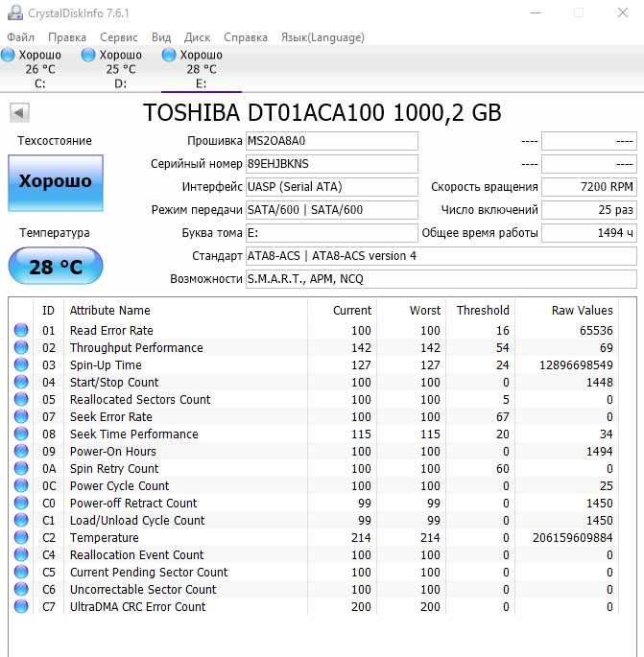Click status orb of Spin Retry Count row
Viewport: 644px width, 657px height.
coord(21,468)
